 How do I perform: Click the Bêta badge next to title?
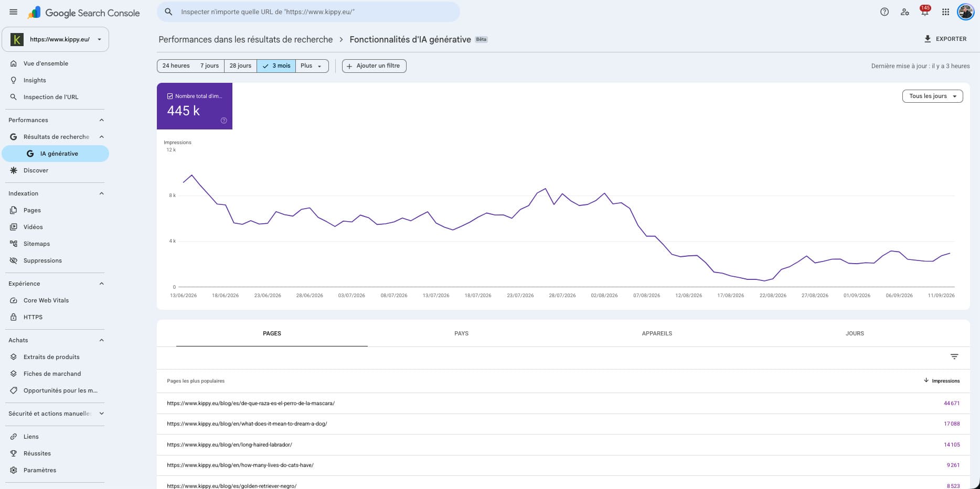[481, 39]
